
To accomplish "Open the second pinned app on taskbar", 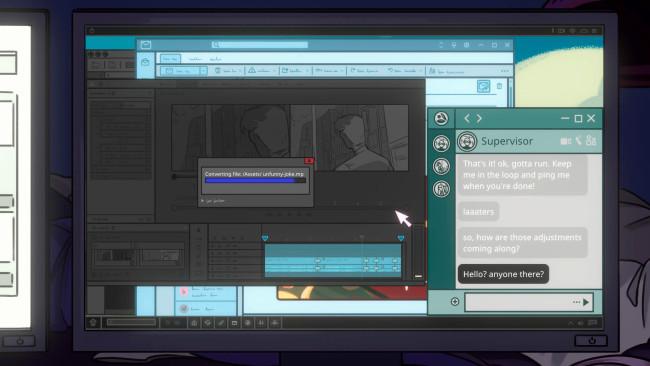I will [208, 322].
